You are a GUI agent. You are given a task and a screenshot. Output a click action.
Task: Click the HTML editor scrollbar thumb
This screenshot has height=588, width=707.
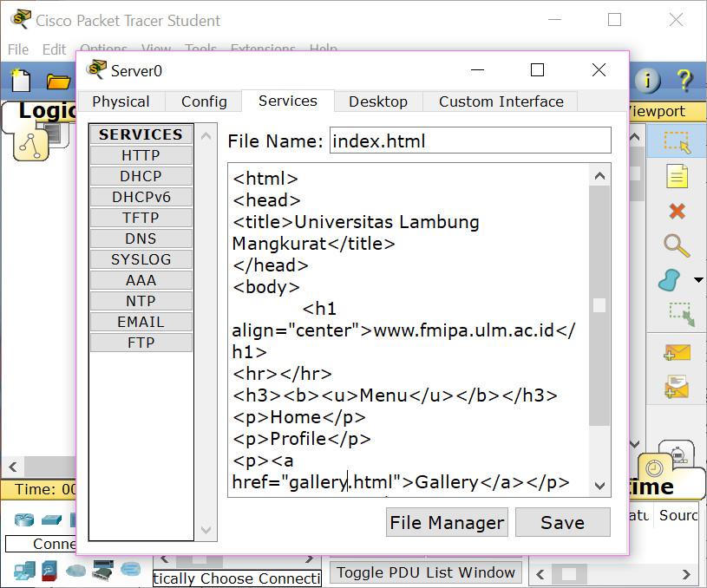click(x=599, y=305)
